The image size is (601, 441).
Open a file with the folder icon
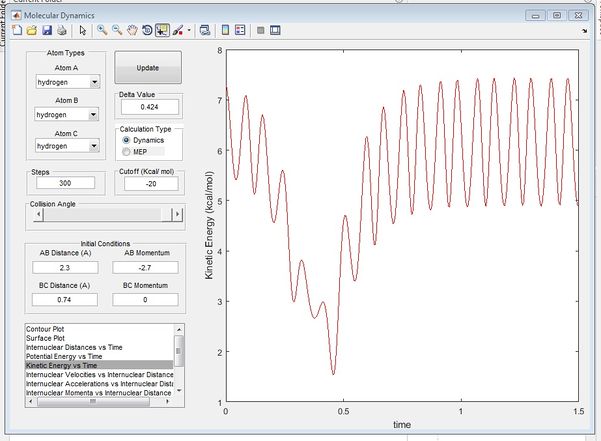(32, 30)
